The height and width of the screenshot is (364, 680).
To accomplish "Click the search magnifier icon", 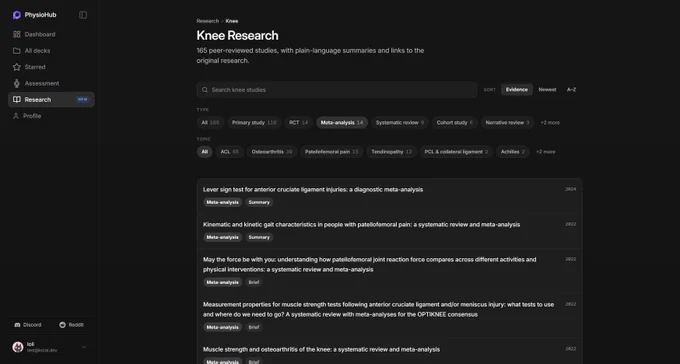I will pyautogui.click(x=205, y=90).
